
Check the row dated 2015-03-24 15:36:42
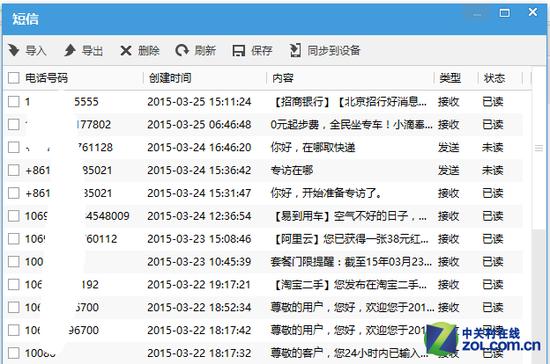tap(14, 170)
